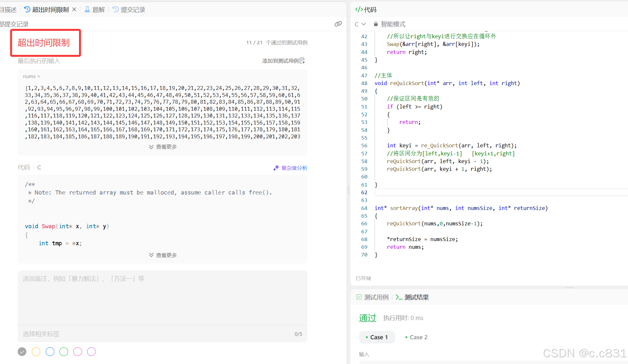Click the add-to-testcase icon beside 添加到测试用例
The height and width of the screenshot is (364, 628).
302,61
